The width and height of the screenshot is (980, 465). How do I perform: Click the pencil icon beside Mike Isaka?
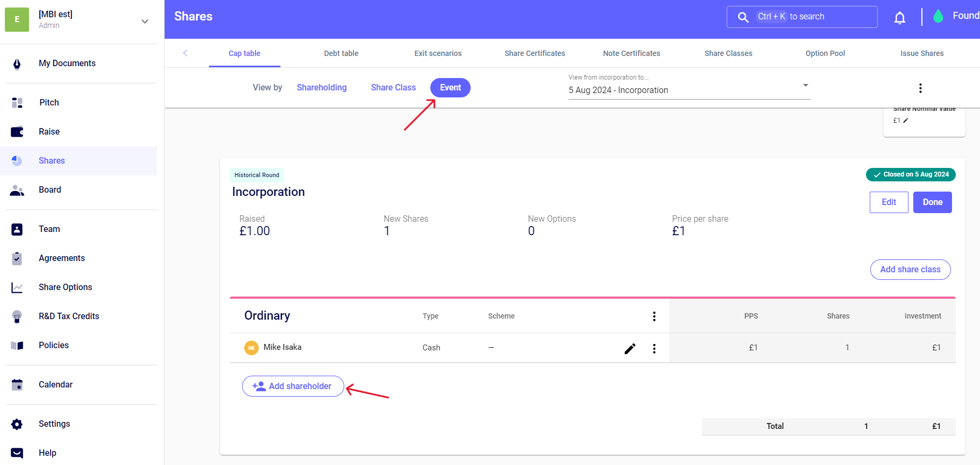pyautogui.click(x=630, y=349)
